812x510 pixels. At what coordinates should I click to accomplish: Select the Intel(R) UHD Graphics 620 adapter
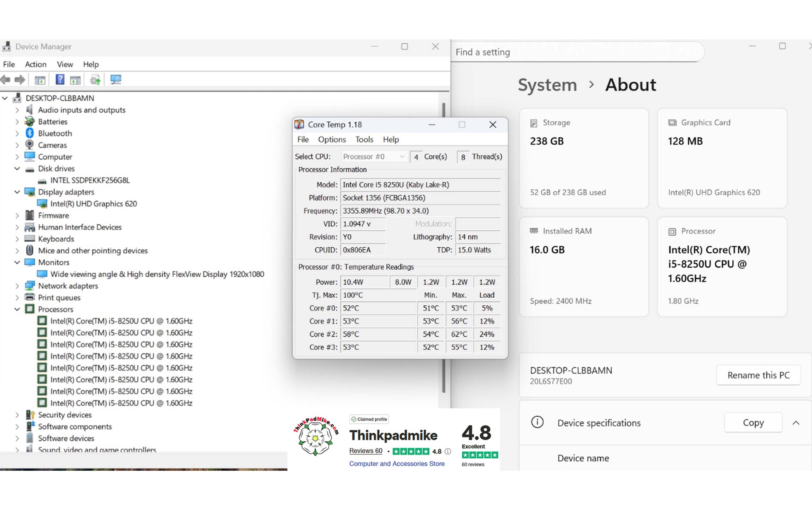pos(93,203)
